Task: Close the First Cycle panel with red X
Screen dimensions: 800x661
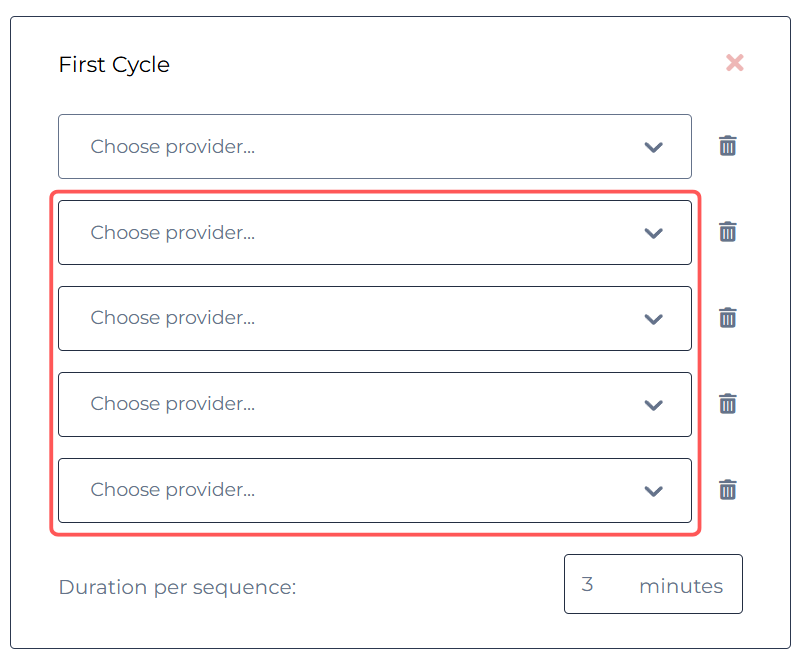Action: pyautogui.click(x=735, y=63)
